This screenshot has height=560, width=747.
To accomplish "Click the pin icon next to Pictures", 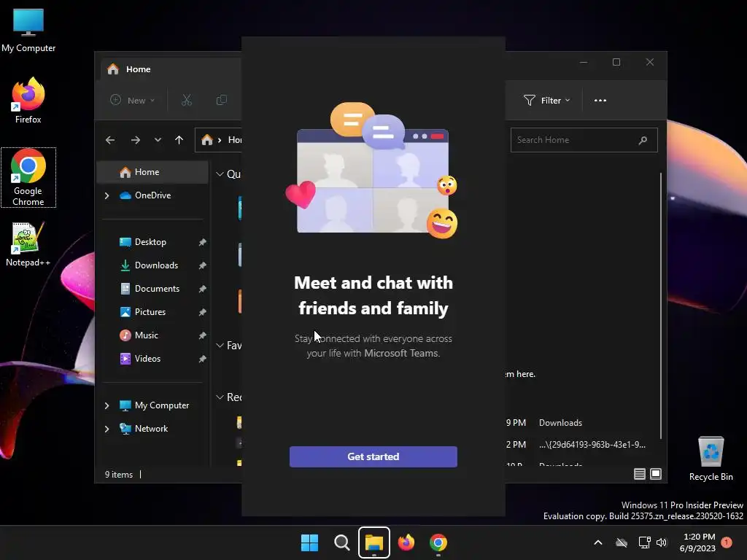I will [x=202, y=312].
